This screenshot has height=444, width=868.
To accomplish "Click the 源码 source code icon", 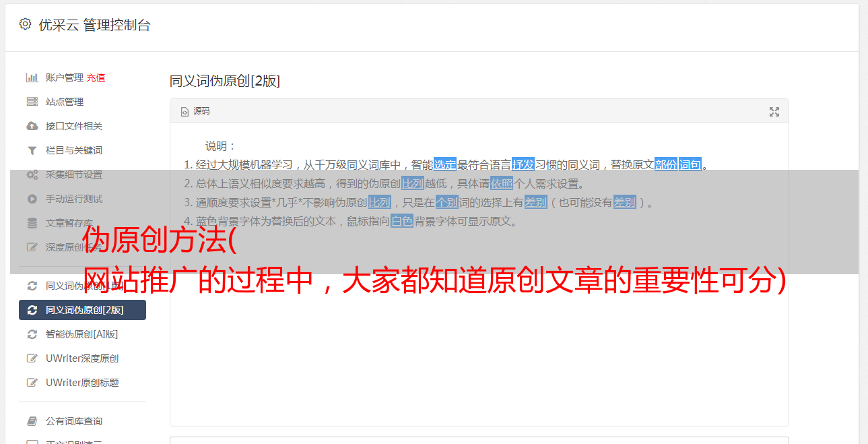I will [x=185, y=112].
